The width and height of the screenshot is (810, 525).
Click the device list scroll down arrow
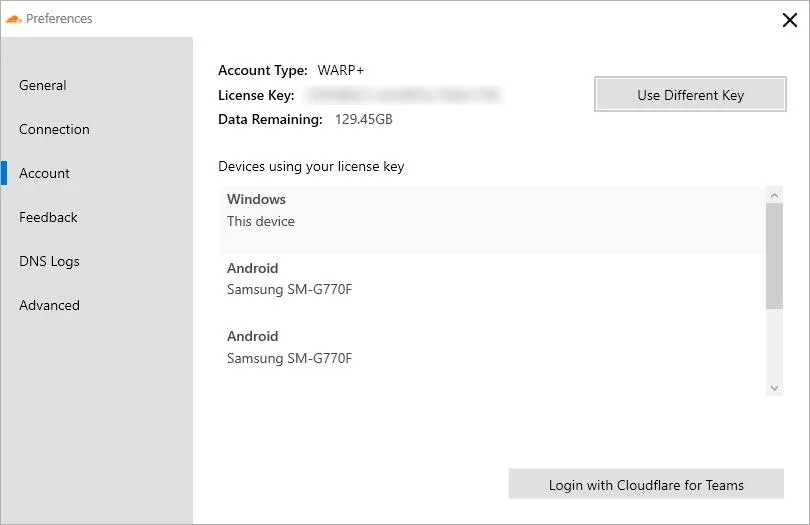(774, 388)
